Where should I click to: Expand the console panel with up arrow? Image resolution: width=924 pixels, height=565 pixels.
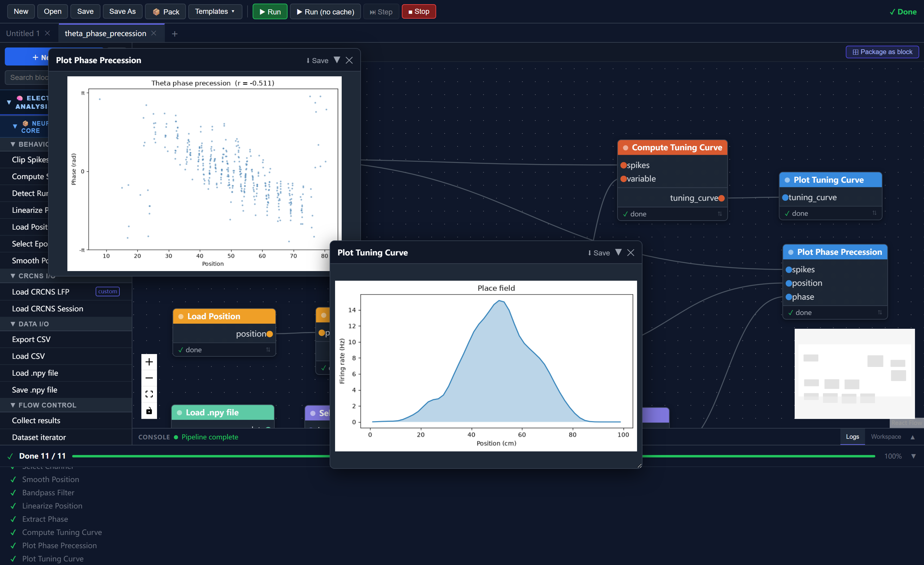click(913, 437)
